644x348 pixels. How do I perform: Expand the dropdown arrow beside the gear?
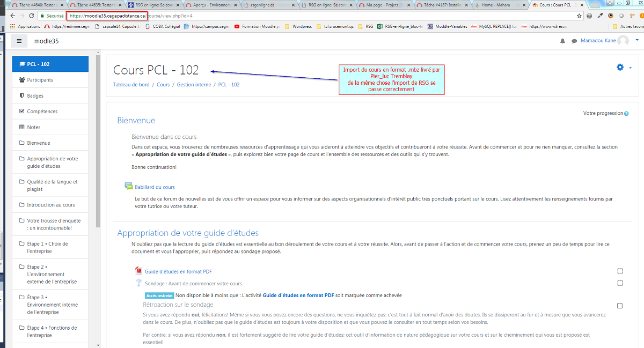point(630,68)
